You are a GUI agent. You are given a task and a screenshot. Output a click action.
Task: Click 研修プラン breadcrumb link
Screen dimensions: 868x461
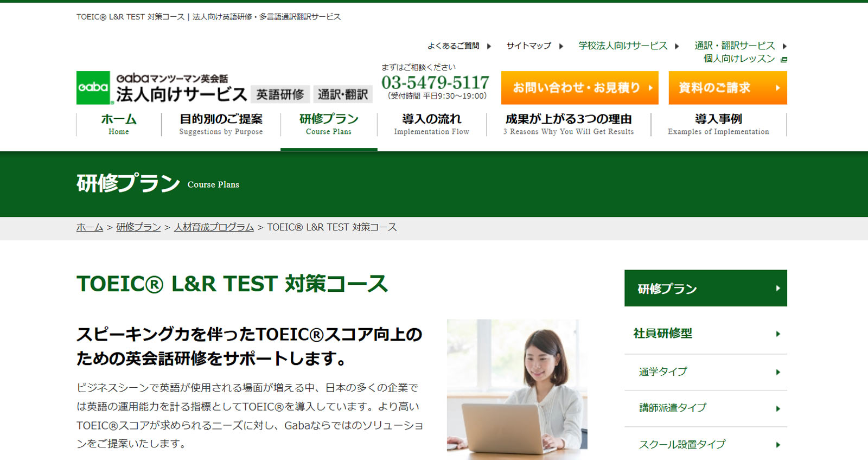(x=138, y=227)
